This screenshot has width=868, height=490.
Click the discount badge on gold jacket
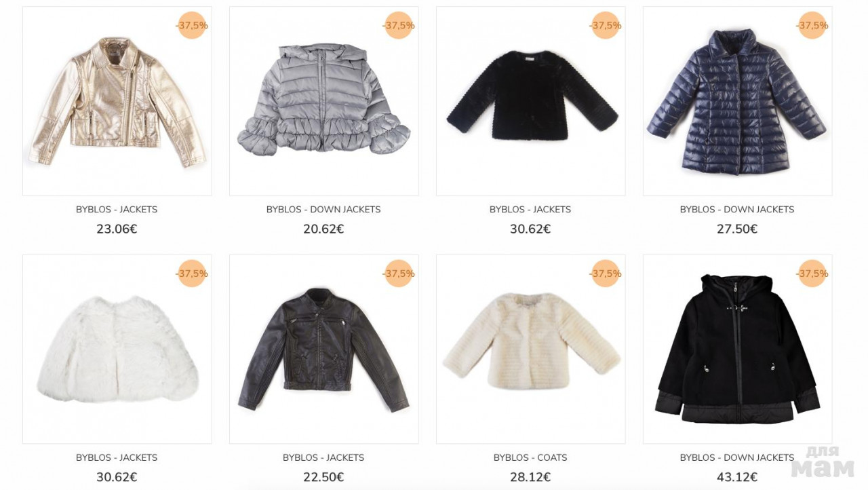pos(192,25)
